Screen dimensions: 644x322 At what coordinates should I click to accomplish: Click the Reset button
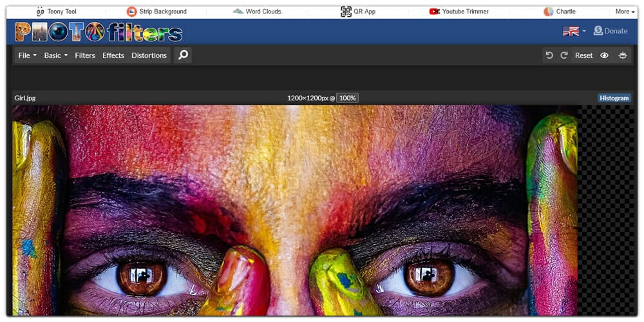pos(583,55)
